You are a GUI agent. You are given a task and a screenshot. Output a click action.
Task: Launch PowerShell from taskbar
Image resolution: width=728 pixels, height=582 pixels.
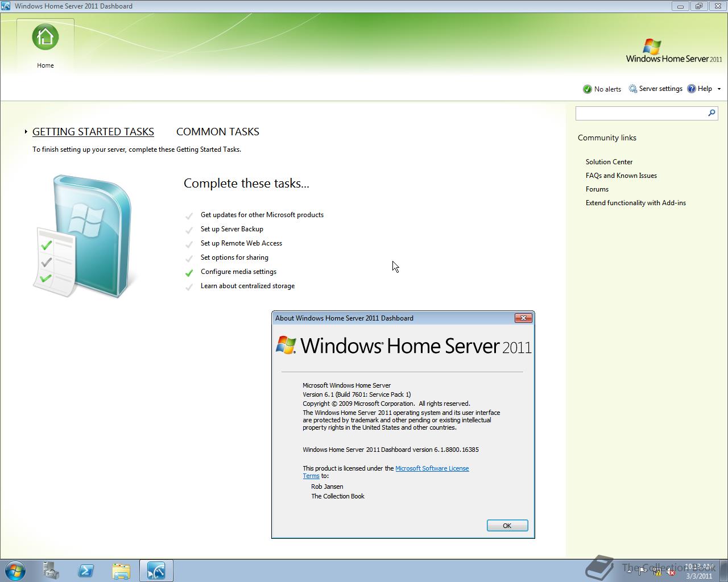pyautogui.click(x=86, y=571)
